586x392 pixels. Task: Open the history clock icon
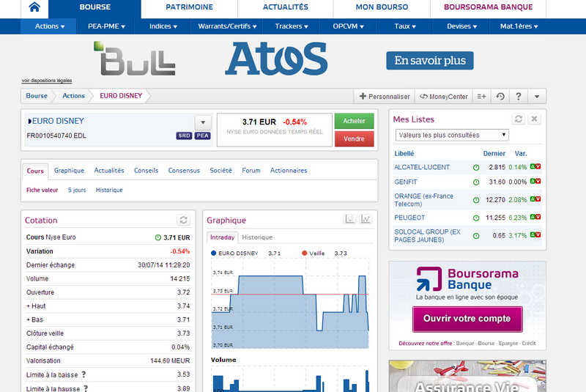500,97
